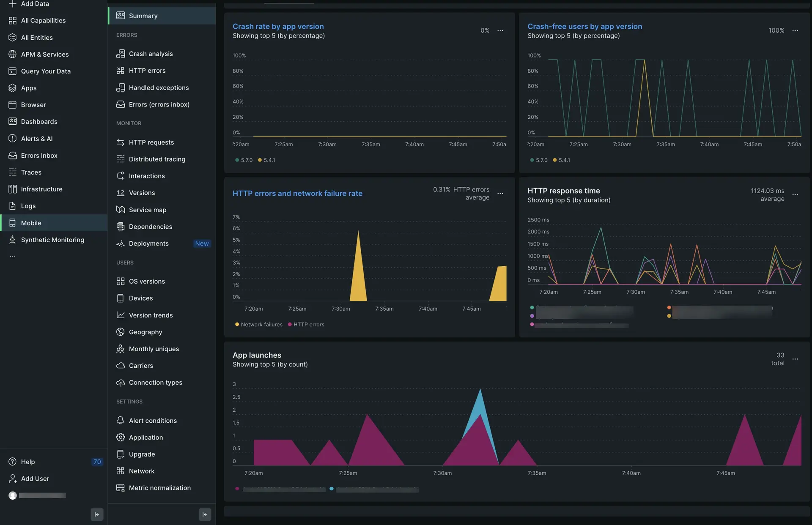The image size is (812, 525).
Task: Select Deployments New badge icon
Action: [x=202, y=243]
